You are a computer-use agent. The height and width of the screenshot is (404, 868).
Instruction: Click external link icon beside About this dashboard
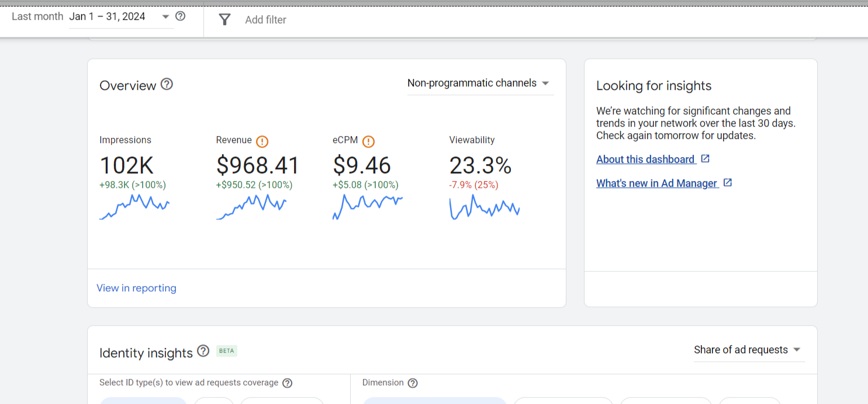pos(706,159)
